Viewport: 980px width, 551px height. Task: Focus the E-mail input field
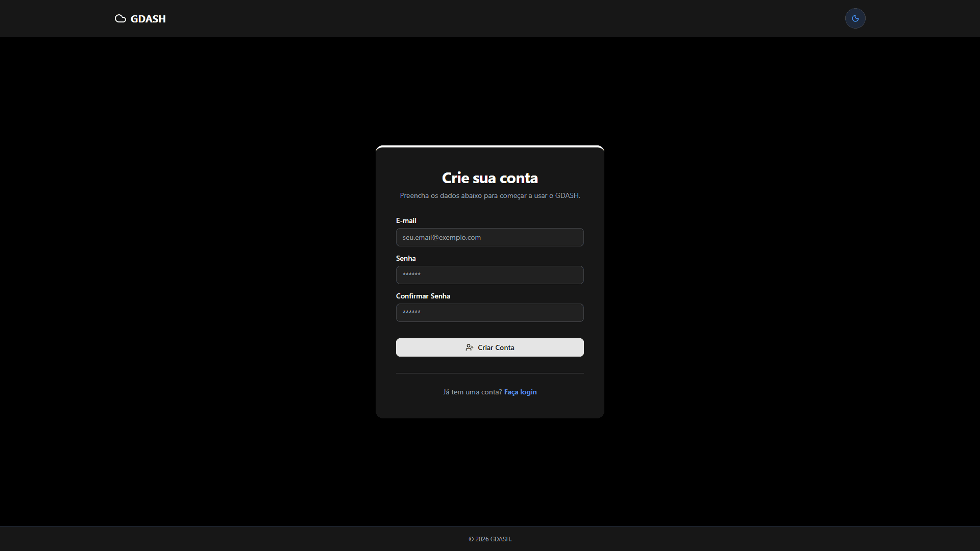pyautogui.click(x=531, y=237)
